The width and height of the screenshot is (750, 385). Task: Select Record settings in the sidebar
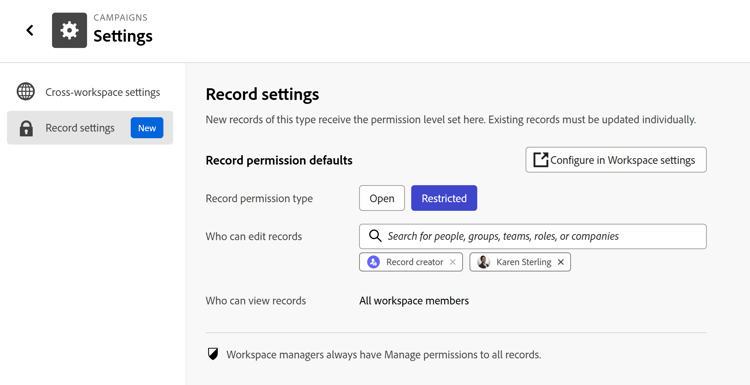click(x=90, y=128)
